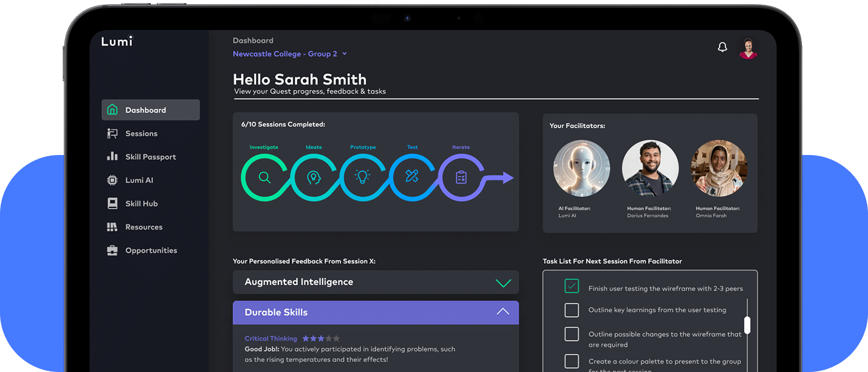Uncheck the finish user testing task
Viewport: 868px width, 372px height.
click(572, 286)
